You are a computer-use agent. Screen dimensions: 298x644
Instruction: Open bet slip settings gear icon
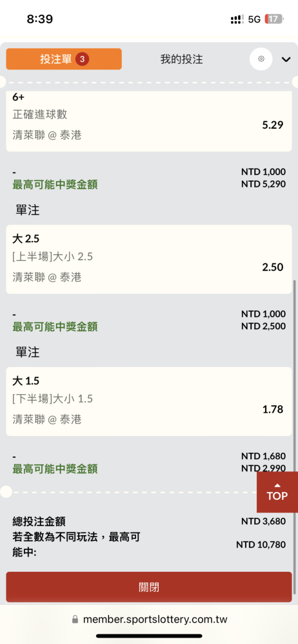[261, 59]
